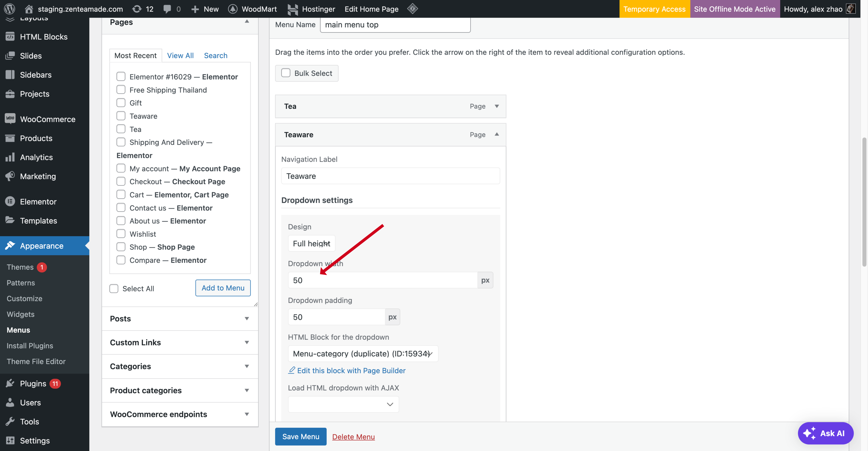868x451 pixels.
Task: Switch to the View All tab
Action: 180,56
